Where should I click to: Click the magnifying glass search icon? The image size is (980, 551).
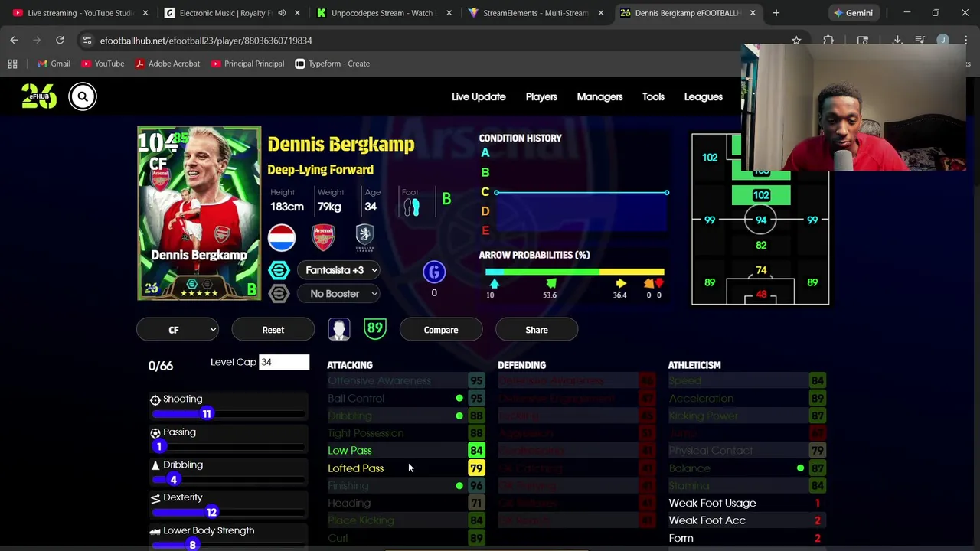pos(83,96)
